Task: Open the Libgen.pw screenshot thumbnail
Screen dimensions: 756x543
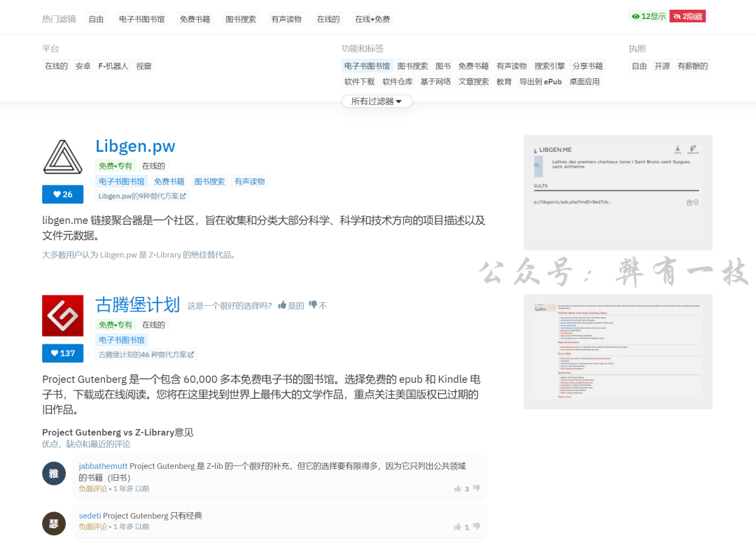Action: [x=617, y=192]
